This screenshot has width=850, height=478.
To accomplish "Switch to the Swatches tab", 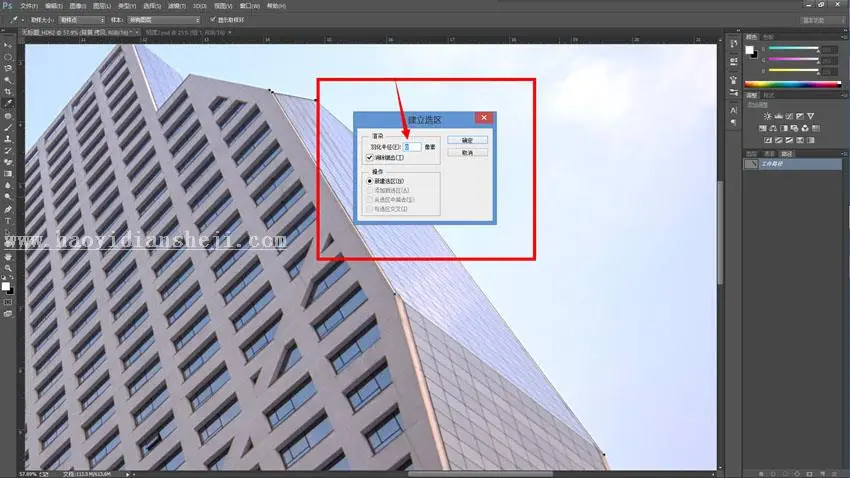I will point(768,37).
